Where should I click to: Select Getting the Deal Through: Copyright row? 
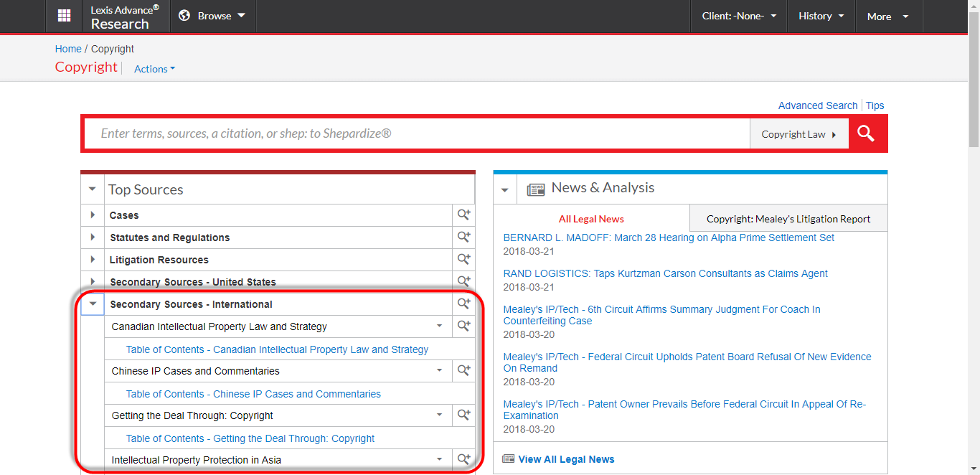point(192,415)
